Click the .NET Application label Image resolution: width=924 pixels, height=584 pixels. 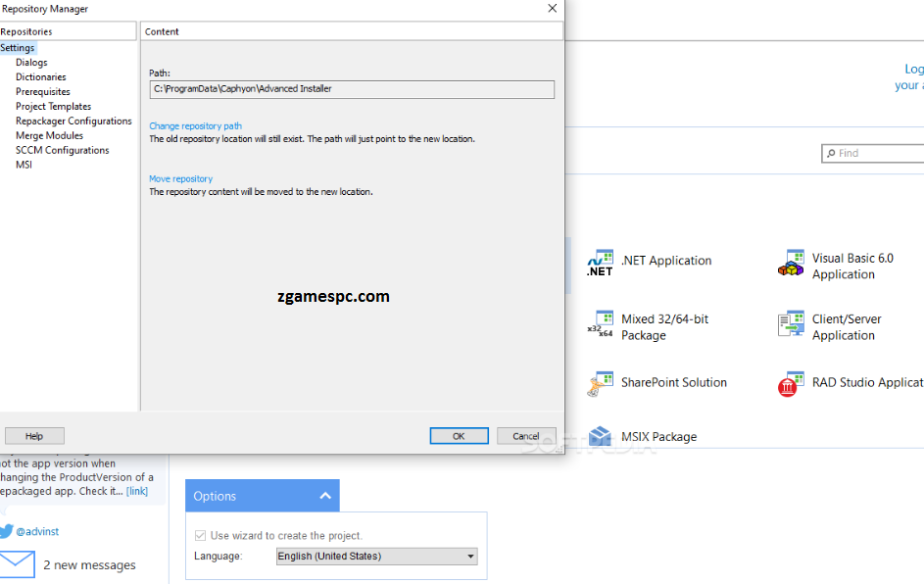(666, 261)
